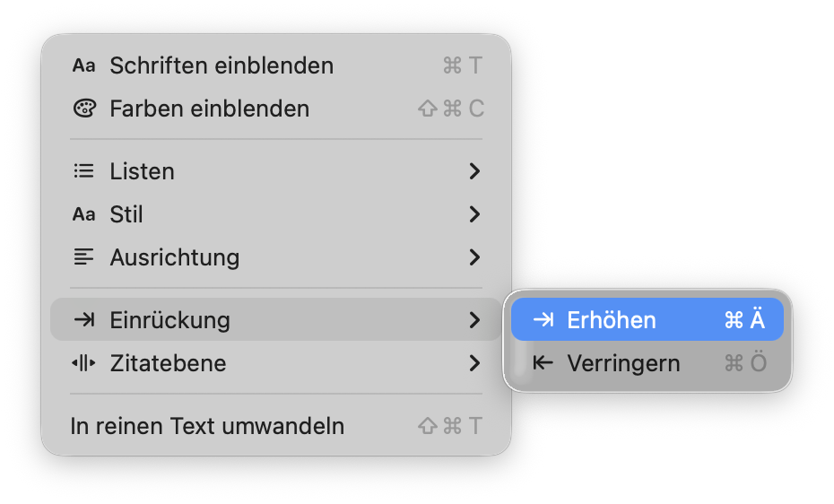The width and height of the screenshot is (834, 504).
Task: Choose "In reinen Text umwandeln"
Action: pos(207,426)
